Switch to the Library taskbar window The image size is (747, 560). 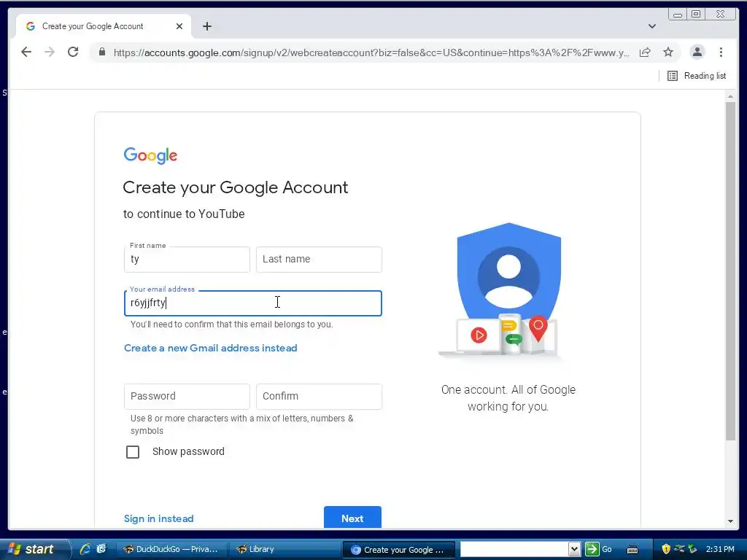(284, 550)
